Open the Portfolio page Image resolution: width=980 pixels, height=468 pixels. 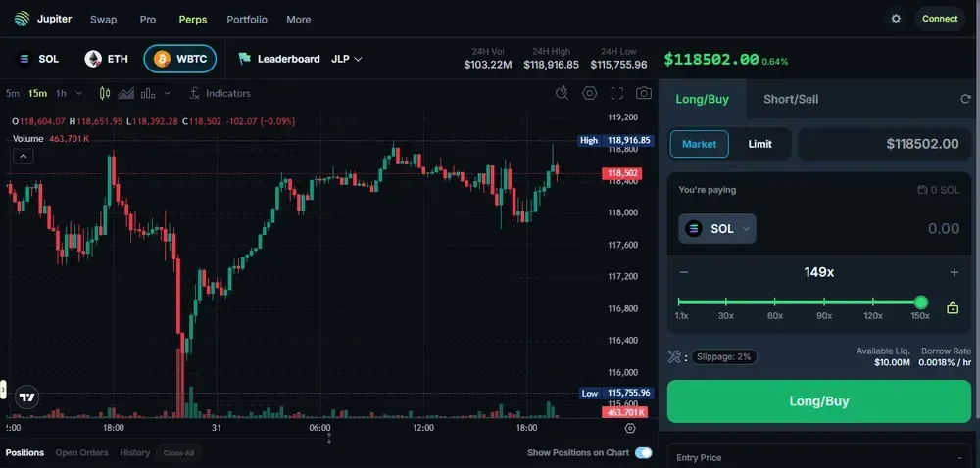(x=247, y=20)
